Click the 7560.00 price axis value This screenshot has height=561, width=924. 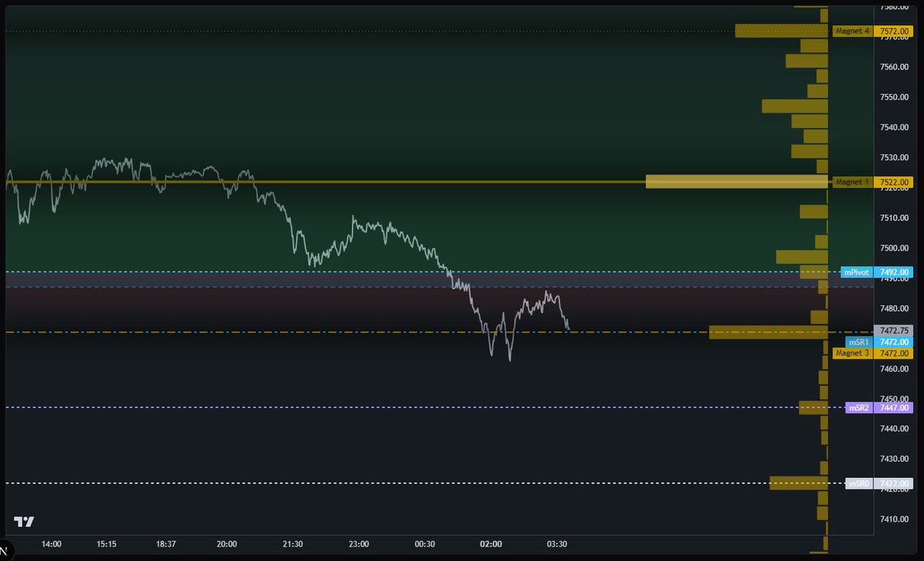[x=895, y=67]
